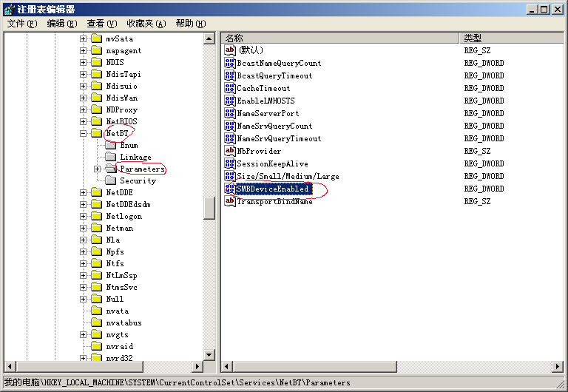Select the Ndisuio key label
The image size is (568, 392).
click(122, 86)
